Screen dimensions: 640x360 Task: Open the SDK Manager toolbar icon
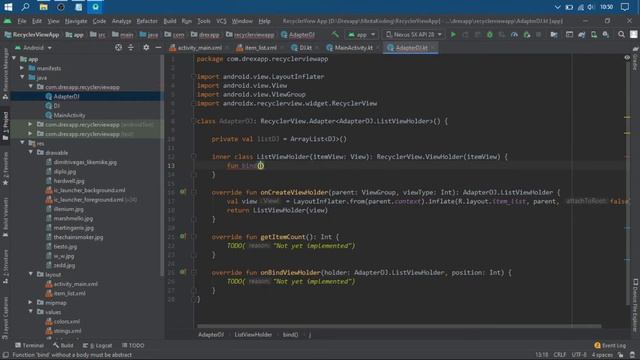click(606, 35)
